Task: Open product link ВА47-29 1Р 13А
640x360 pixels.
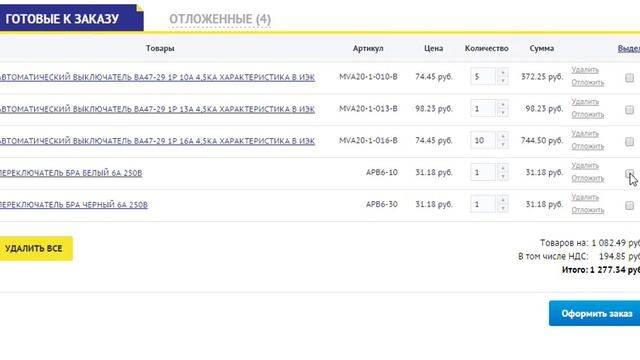Action: click(x=157, y=109)
